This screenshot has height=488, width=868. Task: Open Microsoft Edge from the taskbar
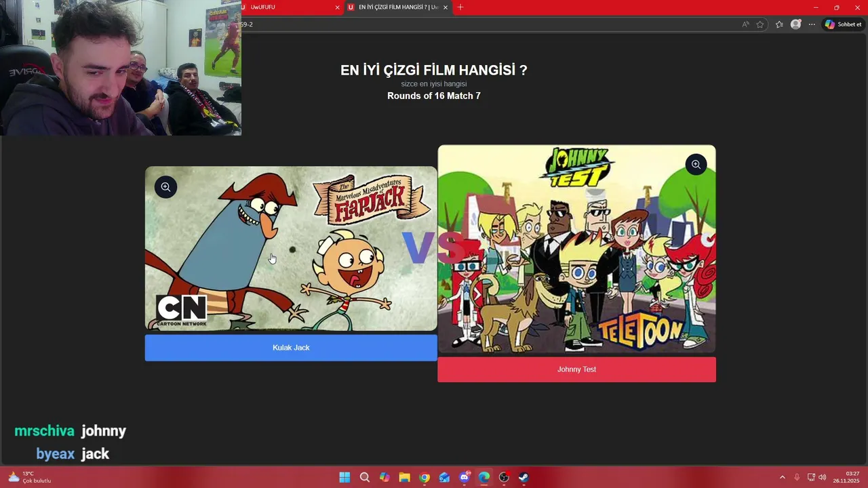click(484, 477)
